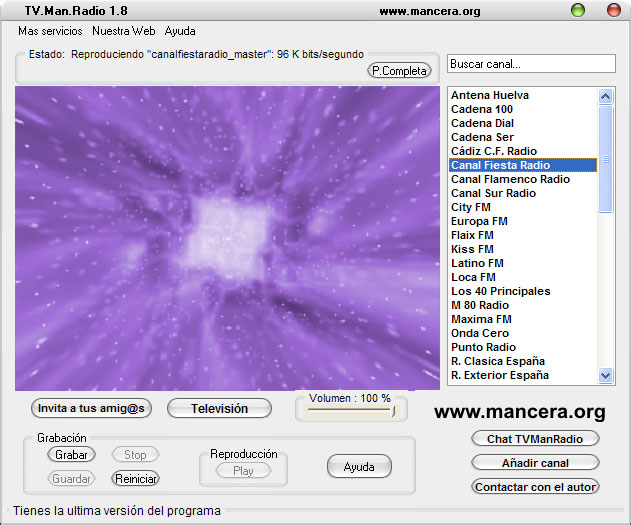Select Los 40 Principales channel
This screenshot has height=525, width=631.
click(x=523, y=291)
